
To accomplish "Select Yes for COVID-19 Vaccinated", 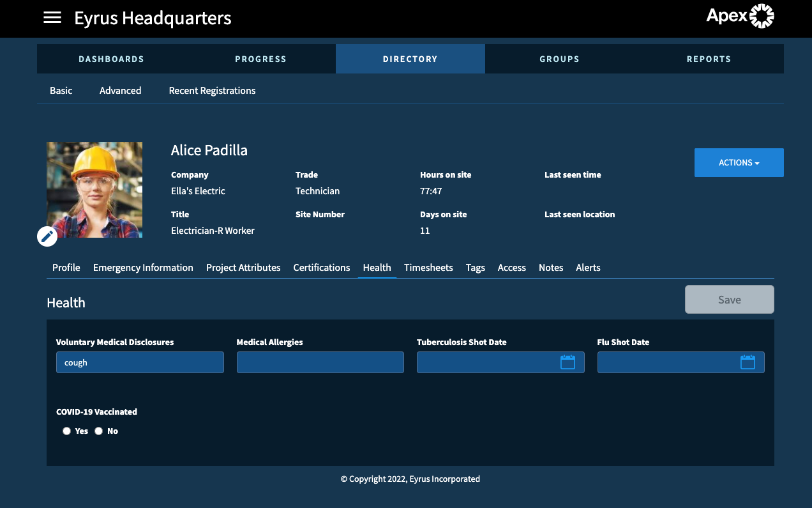I will (x=66, y=431).
